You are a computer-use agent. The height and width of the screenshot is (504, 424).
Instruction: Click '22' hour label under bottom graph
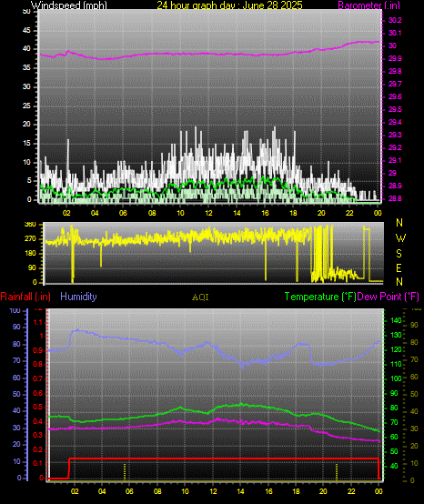[351, 491]
